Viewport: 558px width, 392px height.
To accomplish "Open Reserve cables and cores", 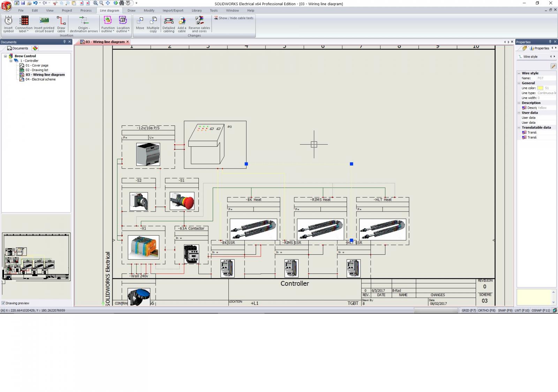I will (199, 24).
